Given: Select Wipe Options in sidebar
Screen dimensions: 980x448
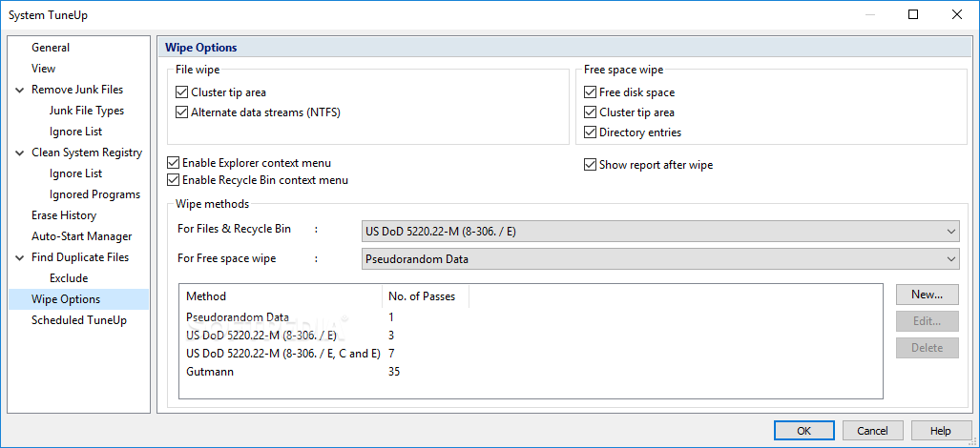Looking at the screenshot, I should [x=78, y=299].
